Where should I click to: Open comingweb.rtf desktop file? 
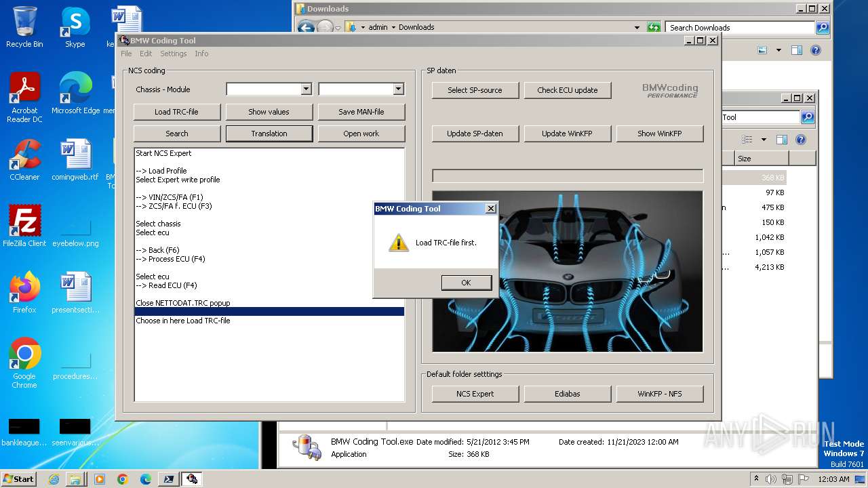click(x=75, y=160)
